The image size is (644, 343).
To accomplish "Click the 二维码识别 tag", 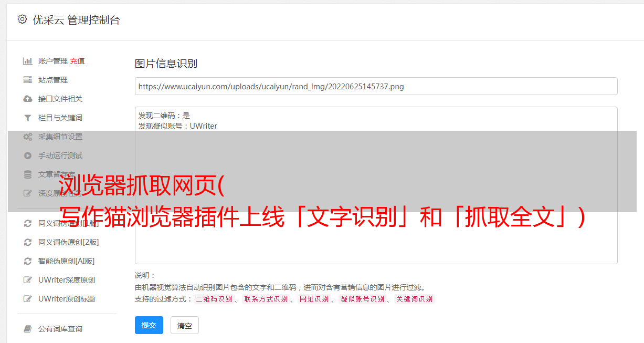I will point(214,299).
